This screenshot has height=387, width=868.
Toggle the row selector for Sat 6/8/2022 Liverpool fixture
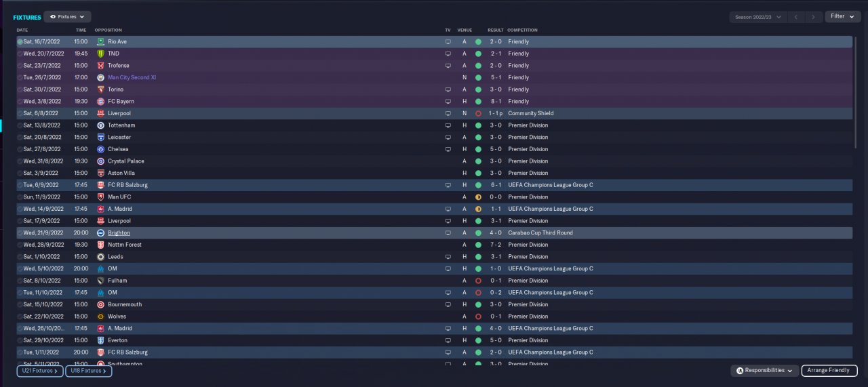click(20, 113)
